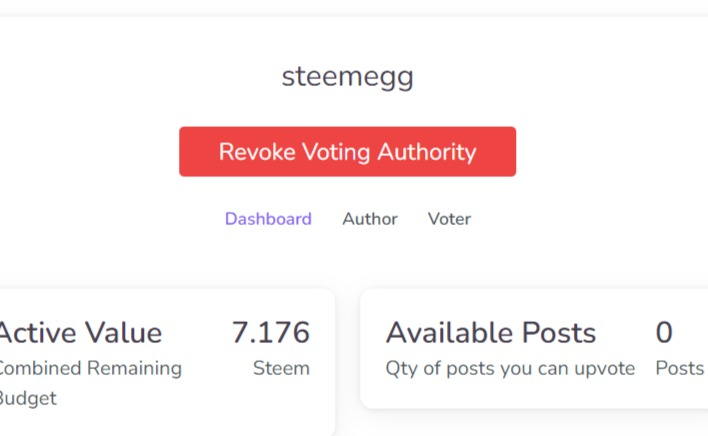Screen dimensions: 708x436
Task: Click the steemegg username heading
Action: tap(347, 77)
